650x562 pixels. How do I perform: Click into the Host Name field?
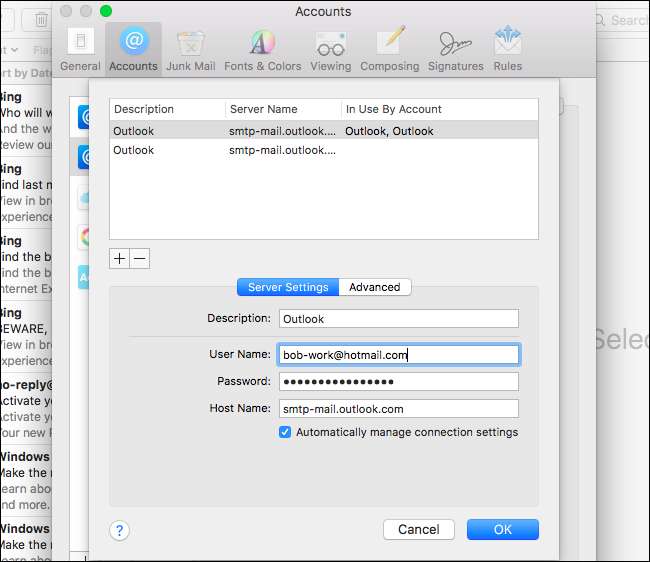(x=399, y=409)
